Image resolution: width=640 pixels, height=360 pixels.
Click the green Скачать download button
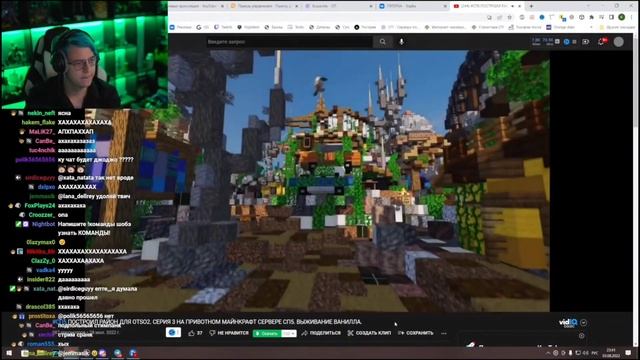point(267,333)
